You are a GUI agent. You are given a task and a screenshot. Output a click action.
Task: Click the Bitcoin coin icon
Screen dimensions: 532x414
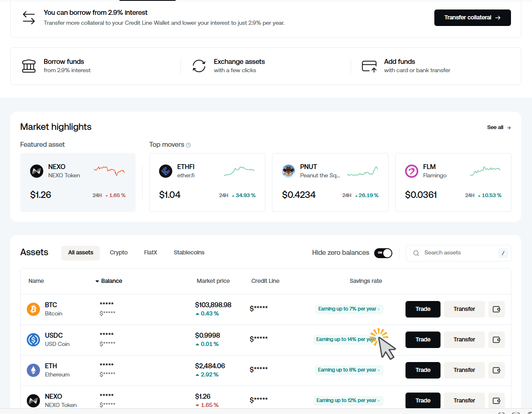click(x=33, y=309)
